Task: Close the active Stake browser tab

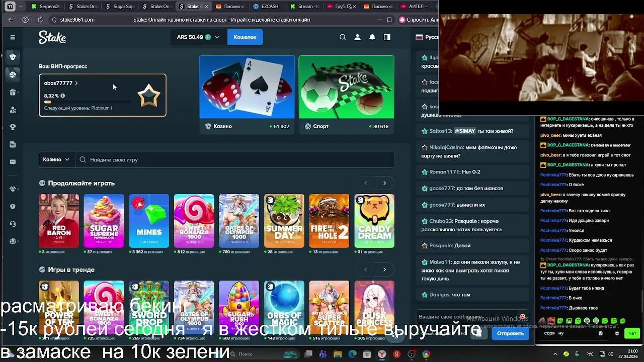Action: tap(206, 7)
